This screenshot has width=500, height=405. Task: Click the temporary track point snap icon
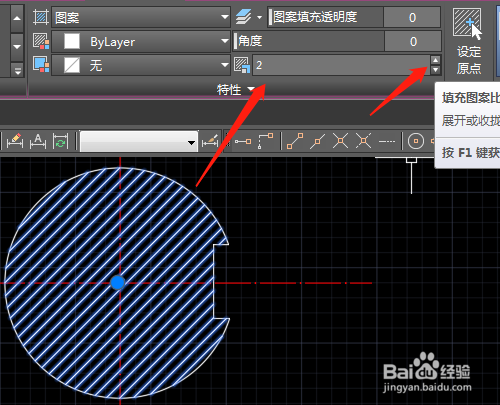pyautogui.click(x=243, y=142)
